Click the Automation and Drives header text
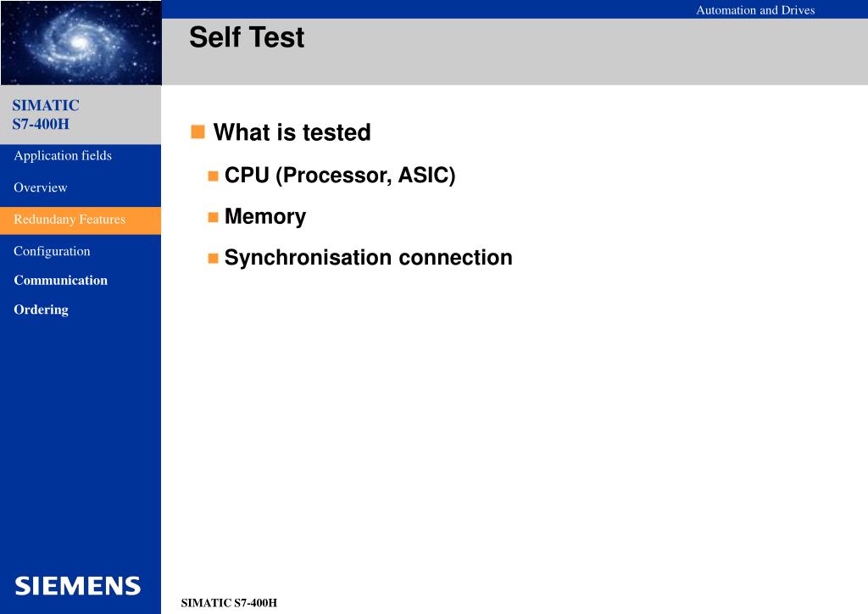This screenshot has width=868, height=614. click(755, 10)
